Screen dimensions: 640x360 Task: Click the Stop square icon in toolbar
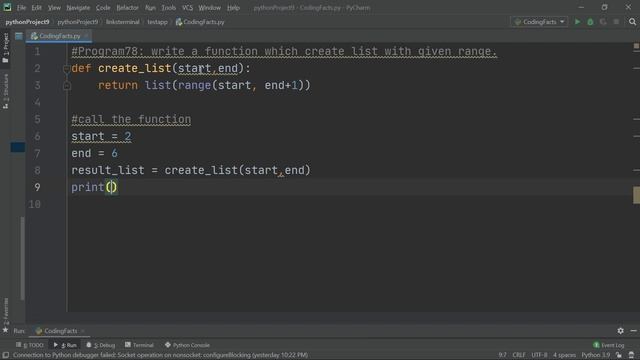[x=616, y=22]
